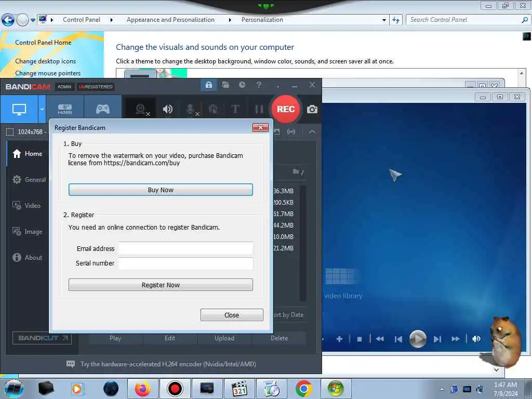Image resolution: width=532 pixels, height=399 pixels.
Task: Open the Image settings tab
Action: (x=28, y=232)
